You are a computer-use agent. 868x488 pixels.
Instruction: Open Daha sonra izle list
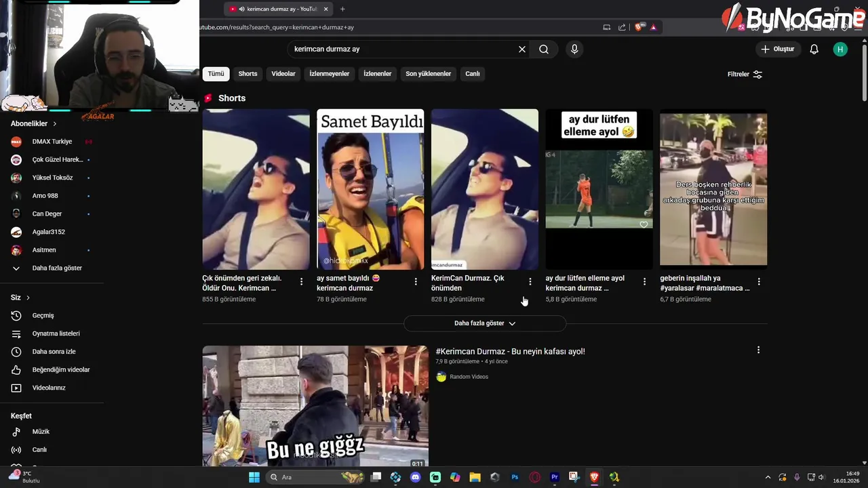[52, 352]
